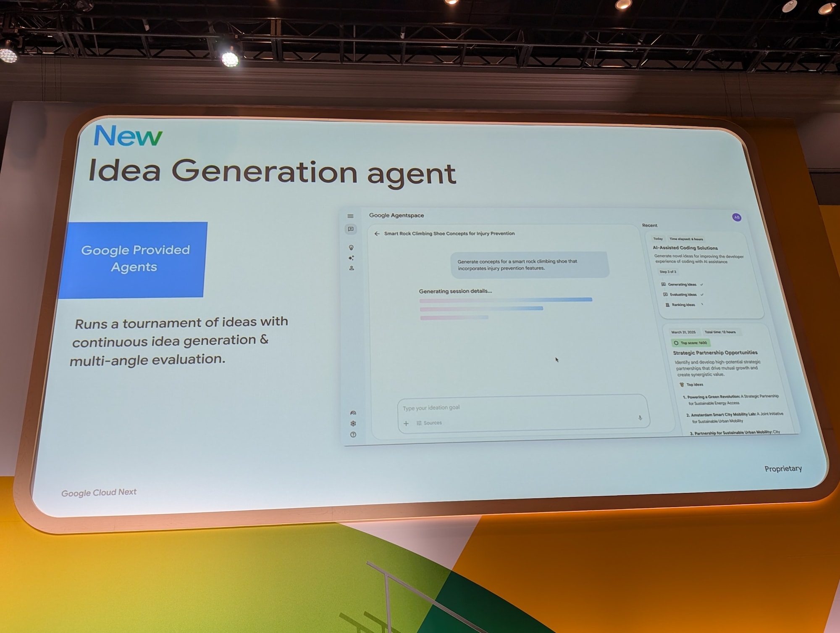Viewport: 840px width, 633px height.
Task: Click the 'Top score: 1600' badge
Action: (690, 343)
